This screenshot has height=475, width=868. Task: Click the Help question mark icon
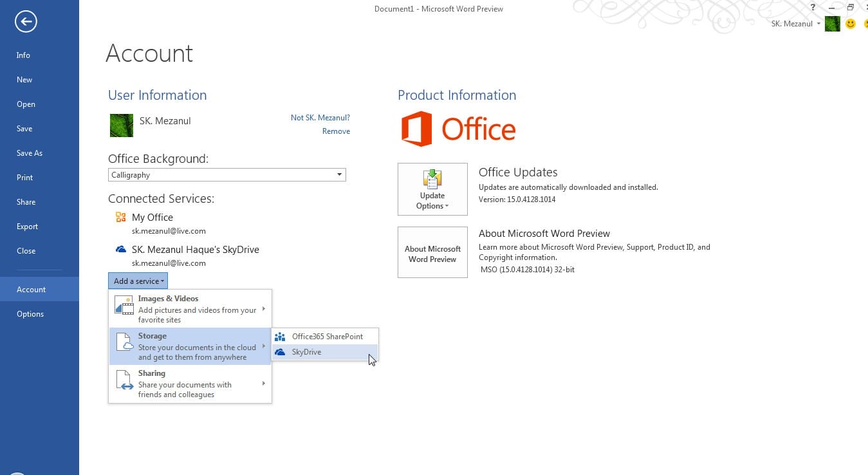(813, 8)
